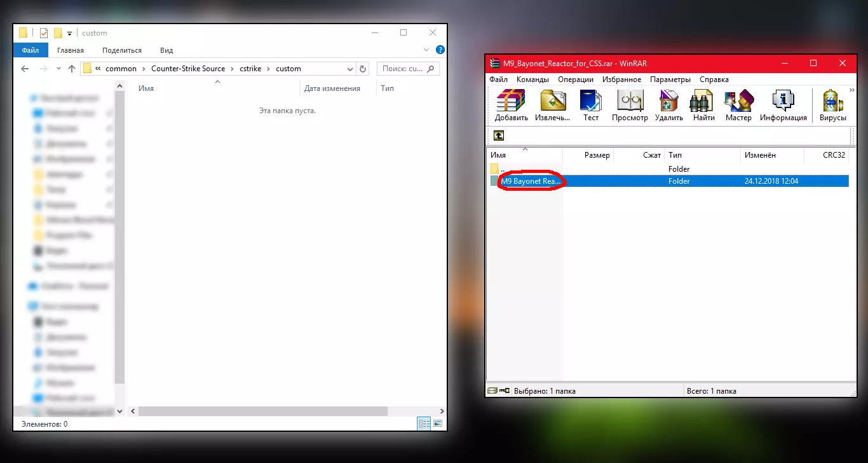868x463 pixels.
Task: Open the Избранное menu
Action: pos(621,79)
